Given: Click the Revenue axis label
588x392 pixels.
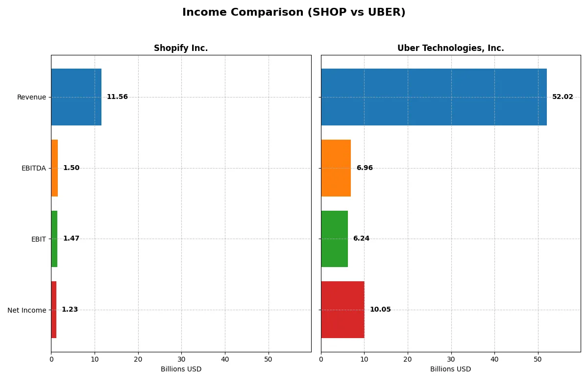Looking at the screenshot, I should 32,97.
